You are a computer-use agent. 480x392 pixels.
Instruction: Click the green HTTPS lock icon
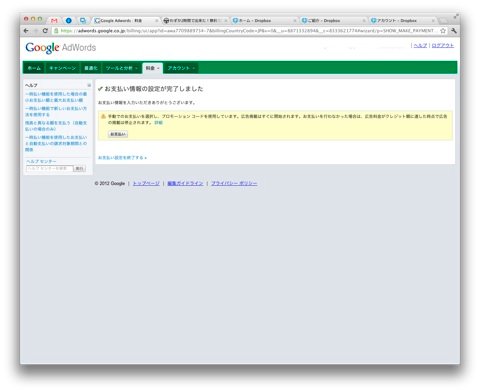click(56, 31)
